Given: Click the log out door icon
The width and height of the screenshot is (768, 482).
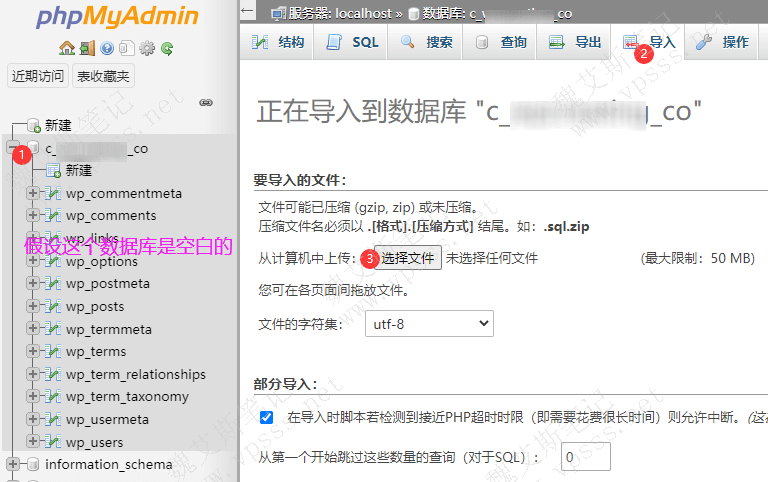Looking at the screenshot, I should click(x=86, y=48).
